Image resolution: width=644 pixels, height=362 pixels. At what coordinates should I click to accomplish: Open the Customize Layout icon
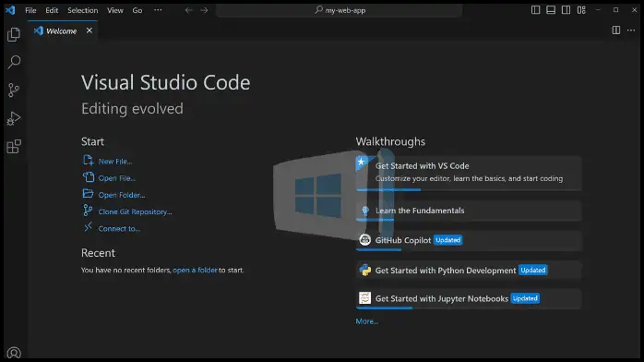(581, 10)
